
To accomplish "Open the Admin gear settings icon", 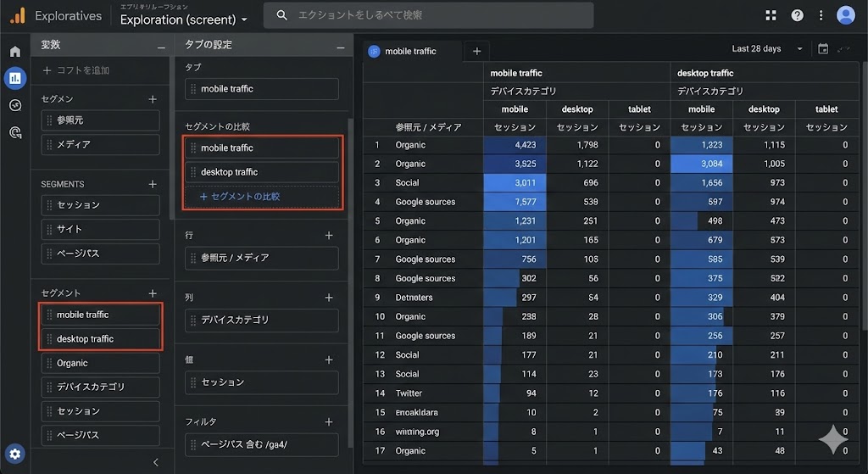I will coord(15,454).
